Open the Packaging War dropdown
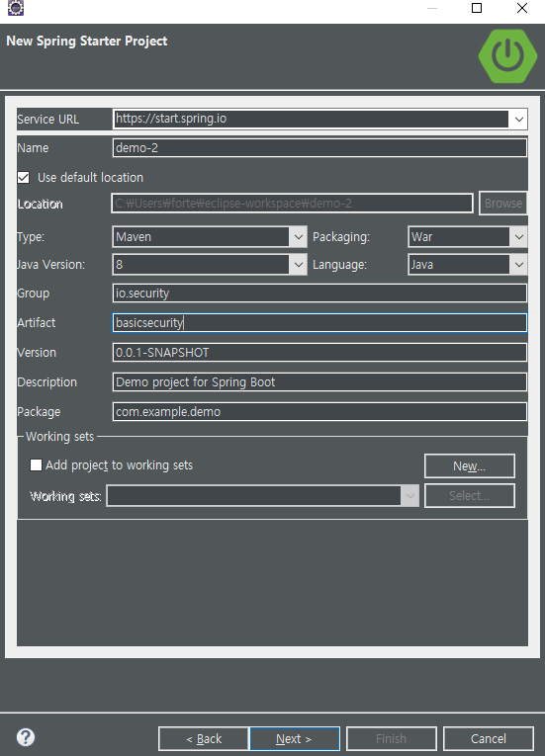Viewport: 545px width, 756px height. click(519, 237)
